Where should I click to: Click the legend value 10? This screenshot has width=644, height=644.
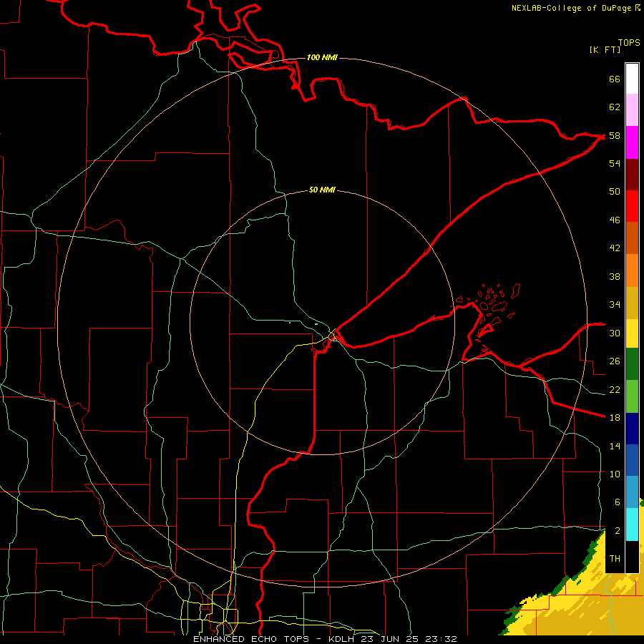tap(615, 474)
